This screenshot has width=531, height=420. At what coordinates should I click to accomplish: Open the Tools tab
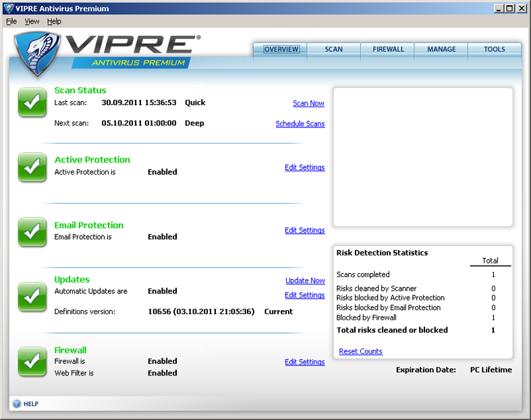pyautogui.click(x=495, y=49)
